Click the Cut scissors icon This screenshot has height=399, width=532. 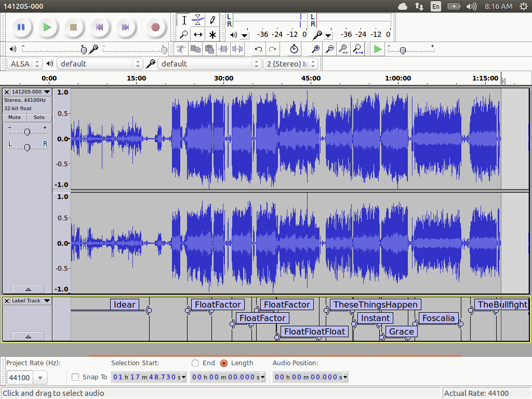[181, 49]
